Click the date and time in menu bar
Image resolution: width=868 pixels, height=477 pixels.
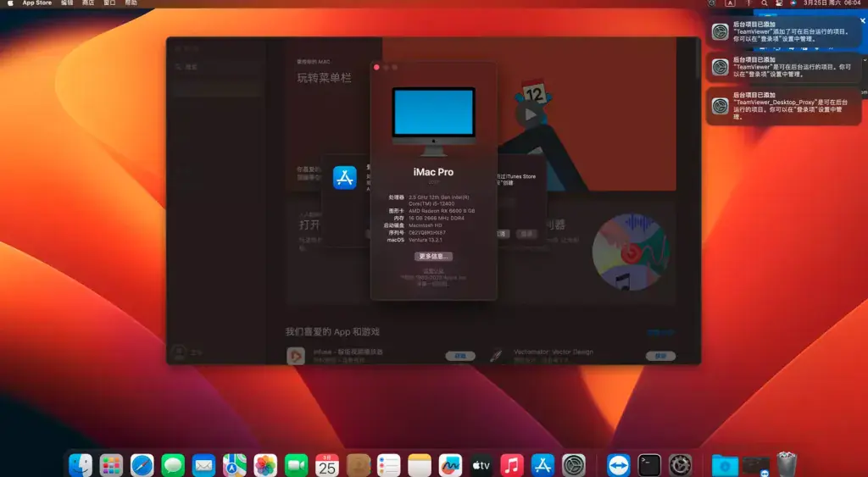tap(832, 3)
